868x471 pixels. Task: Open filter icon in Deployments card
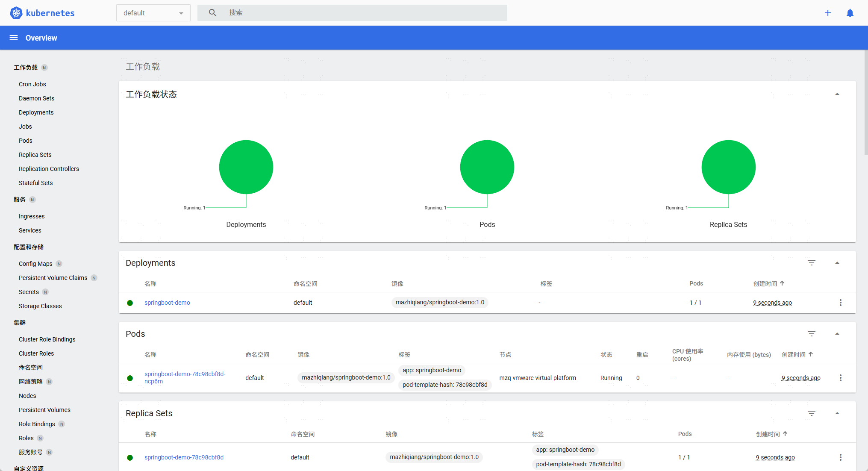(x=812, y=263)
